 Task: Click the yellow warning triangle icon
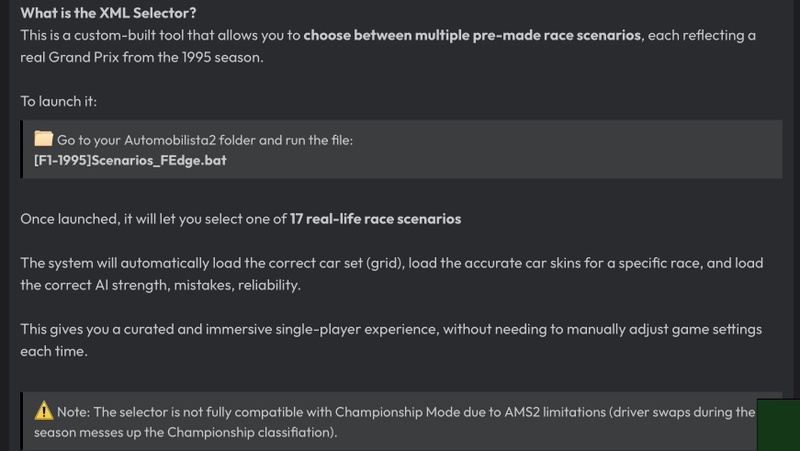[43, 411]
